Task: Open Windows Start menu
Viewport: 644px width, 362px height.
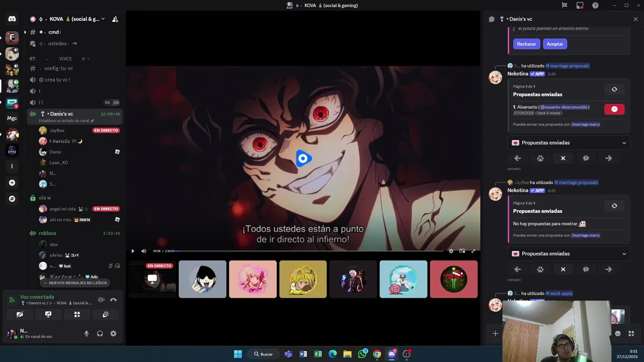Action: [238, 354]
